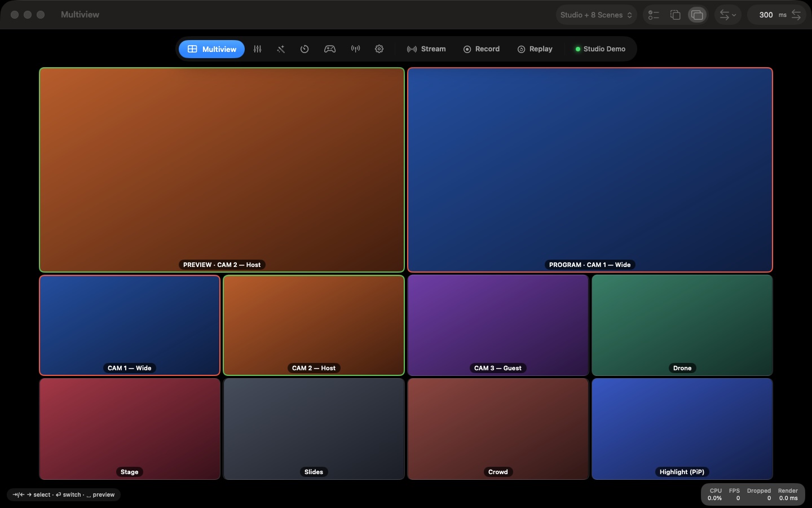Open the broadcast antenna panel
The height and width of the screenshot is (508, 812).
355,49
